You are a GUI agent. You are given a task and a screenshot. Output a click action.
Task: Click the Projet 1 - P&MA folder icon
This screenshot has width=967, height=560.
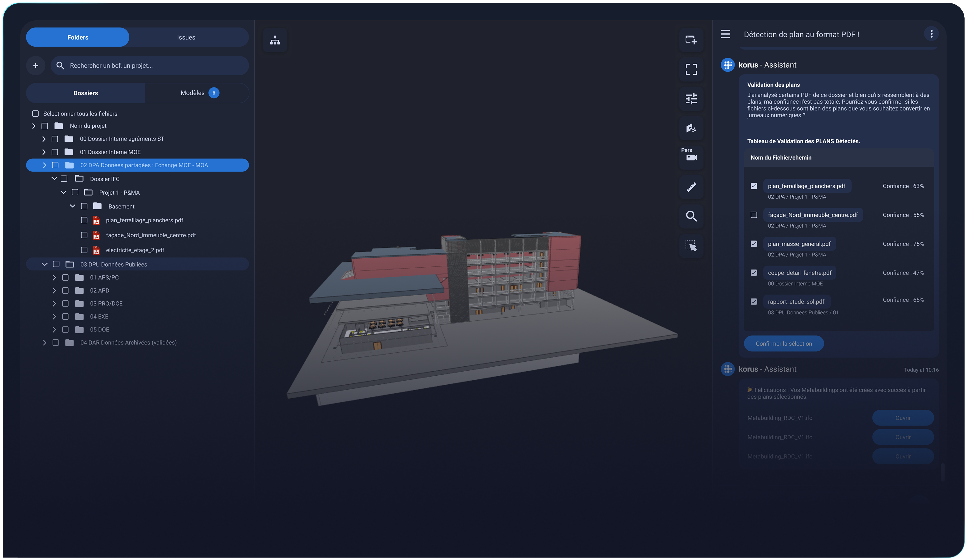click(x=88, y=192)
